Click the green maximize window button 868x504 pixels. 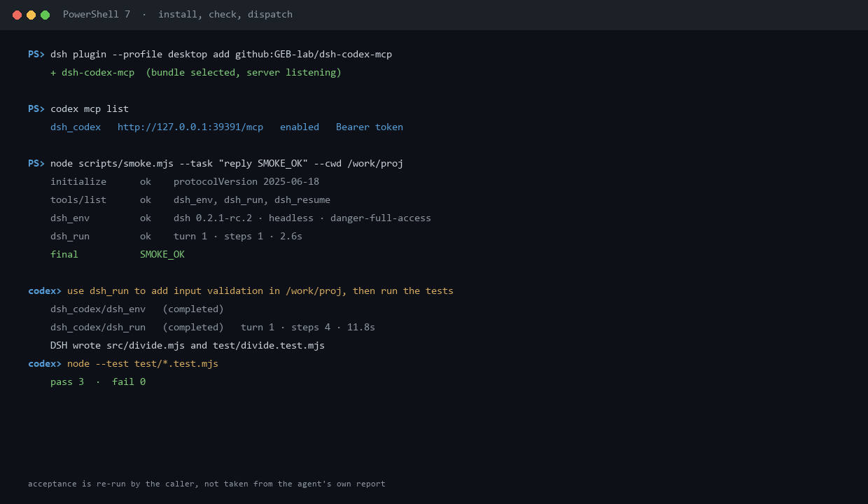coord(45,15)
